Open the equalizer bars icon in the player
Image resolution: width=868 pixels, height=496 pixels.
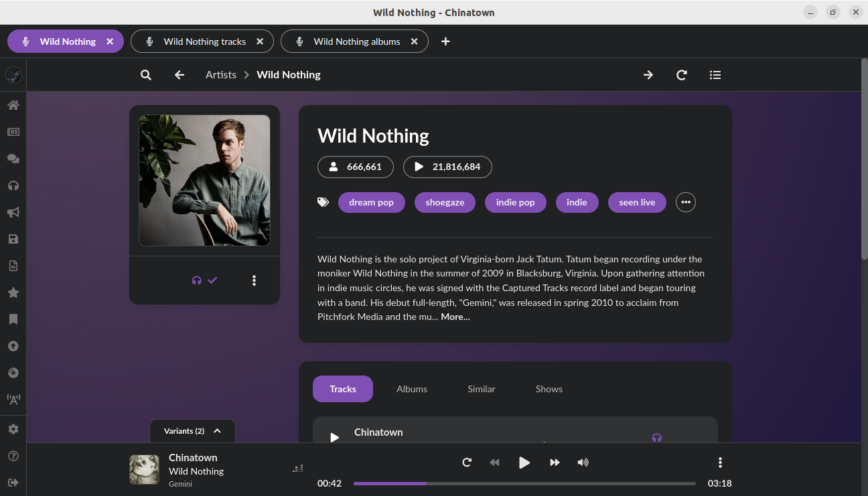298,469
